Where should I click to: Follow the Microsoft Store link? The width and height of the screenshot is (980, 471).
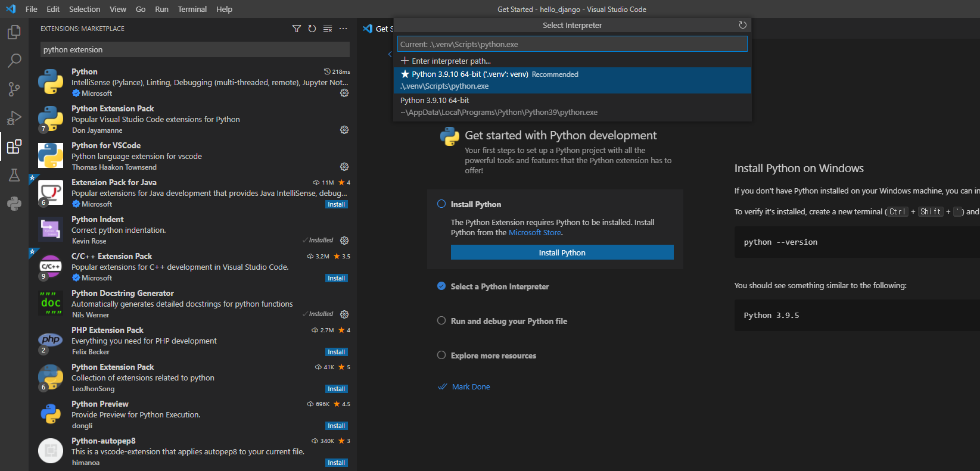[535, 233]
